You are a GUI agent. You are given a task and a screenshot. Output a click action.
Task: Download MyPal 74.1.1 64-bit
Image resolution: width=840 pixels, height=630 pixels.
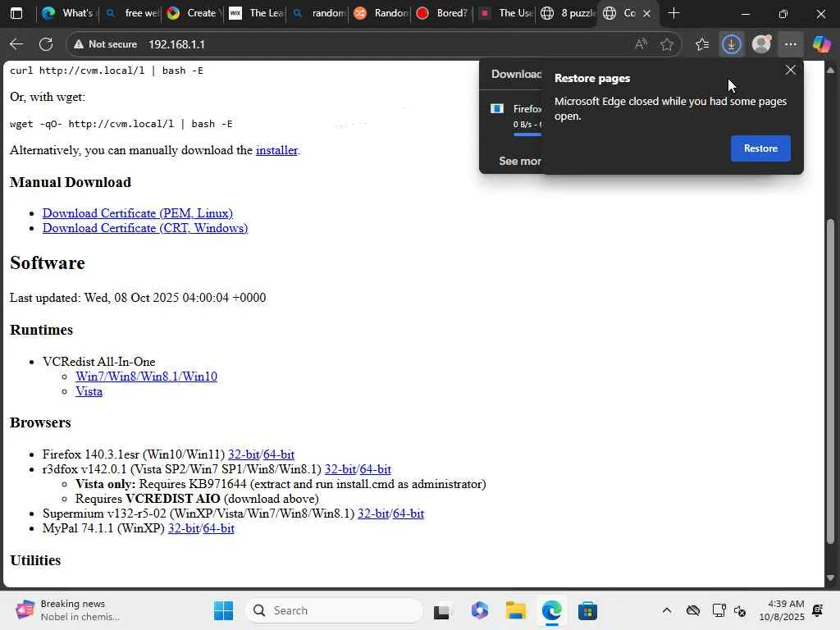point(218,528)
